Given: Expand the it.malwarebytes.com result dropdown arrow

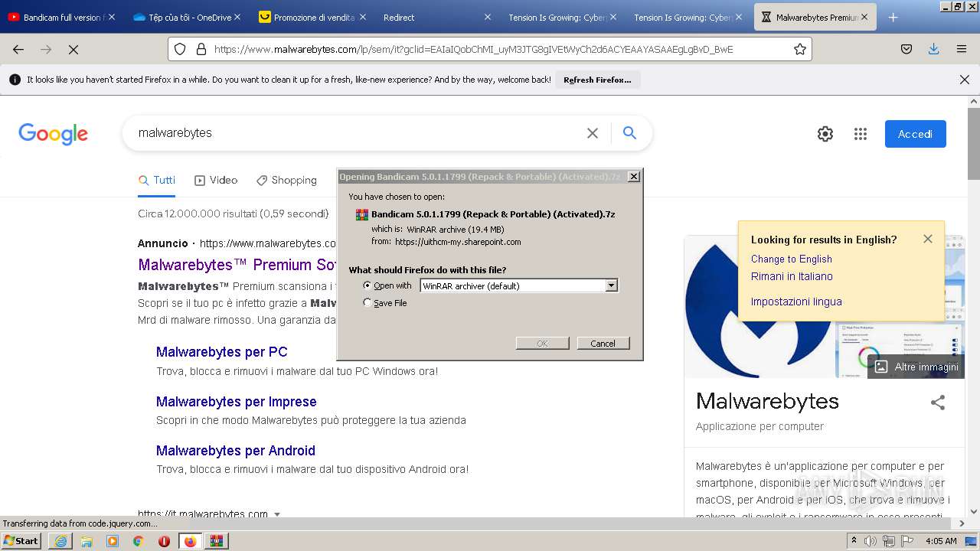Looking at the screenshot, I should tap(277, 514).
